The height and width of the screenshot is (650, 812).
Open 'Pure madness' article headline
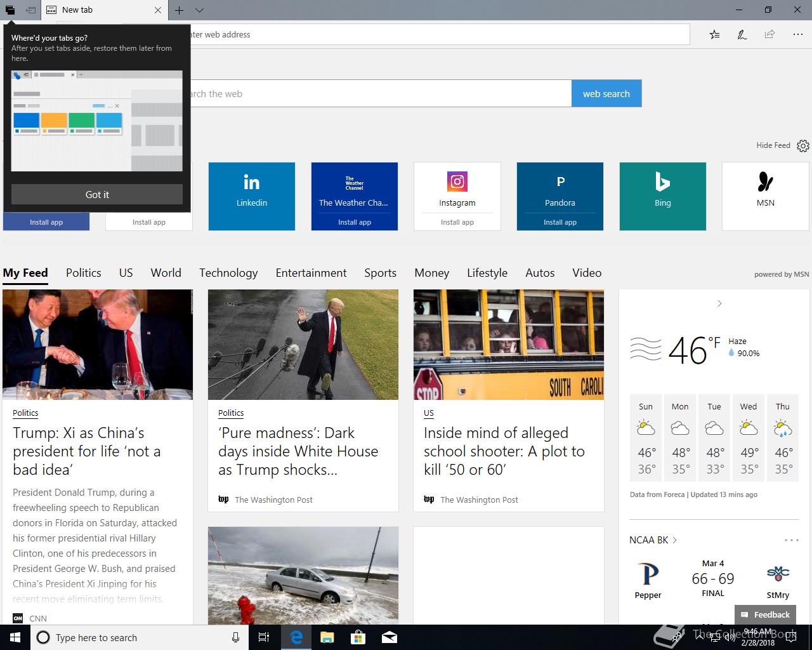point(298,451)
